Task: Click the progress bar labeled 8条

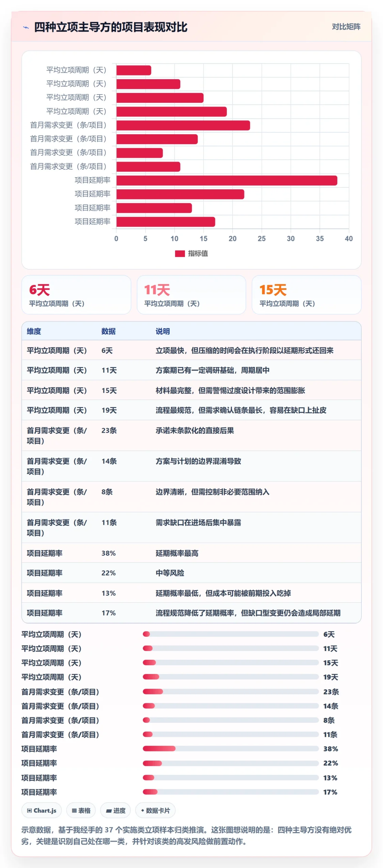Action: point(231,720)
